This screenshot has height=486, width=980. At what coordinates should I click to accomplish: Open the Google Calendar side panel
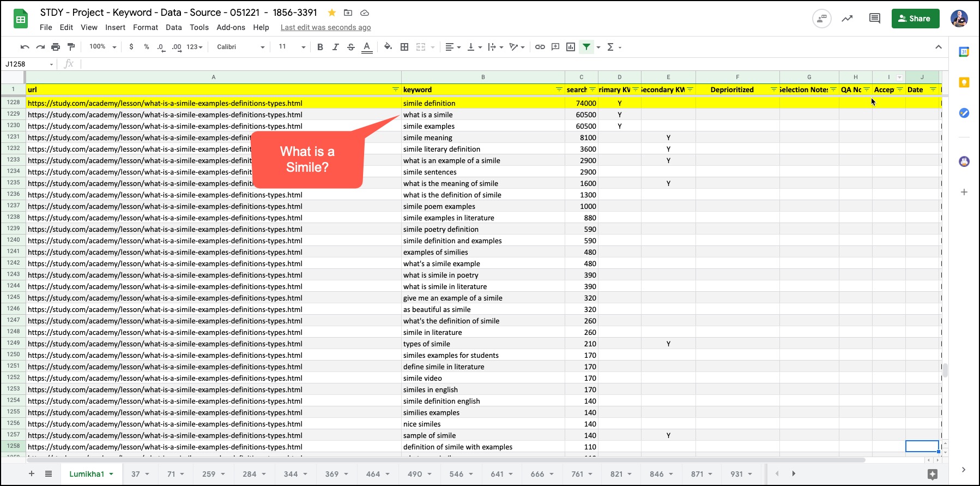click(964, 52)
